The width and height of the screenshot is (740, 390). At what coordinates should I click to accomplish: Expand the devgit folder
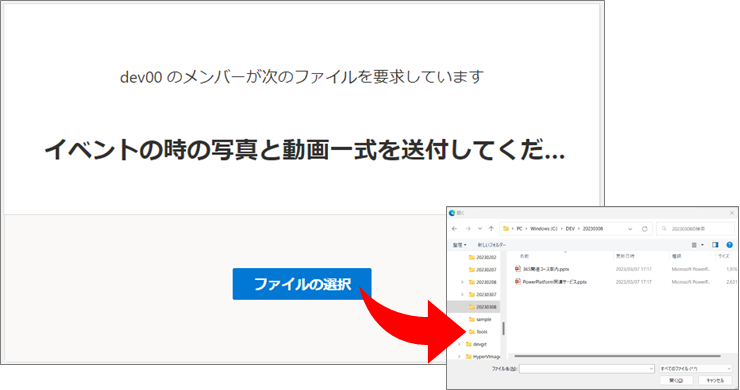click(x=459, y=344)
